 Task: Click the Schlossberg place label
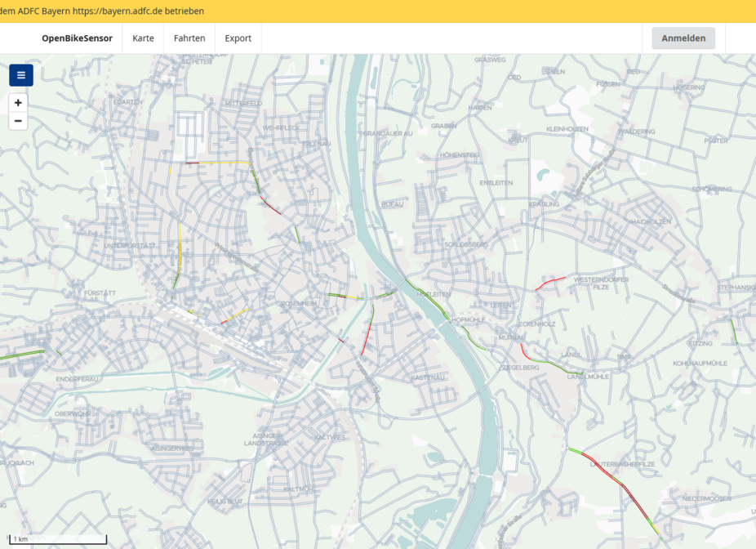pyautogui.click(x=465, y=244)
